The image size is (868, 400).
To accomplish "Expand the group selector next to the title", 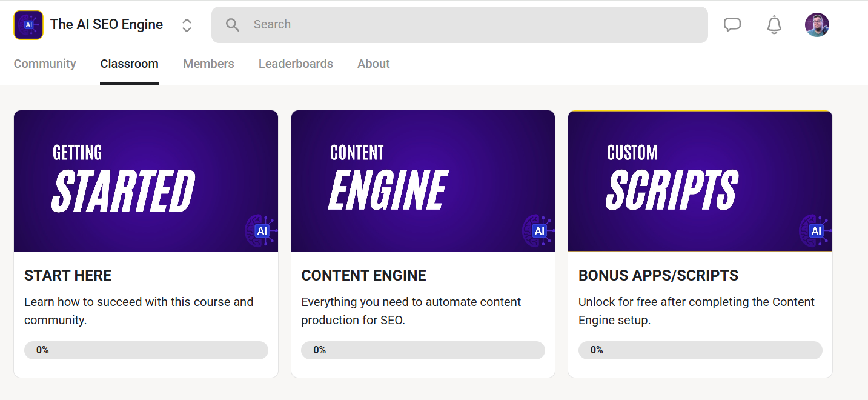I will [187, 24].
